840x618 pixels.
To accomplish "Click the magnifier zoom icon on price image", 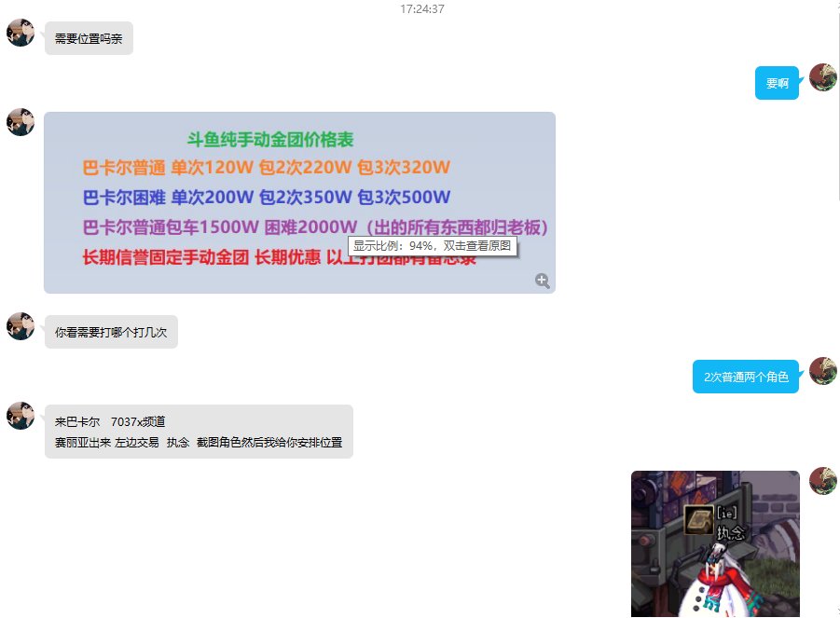I will 543,281.
